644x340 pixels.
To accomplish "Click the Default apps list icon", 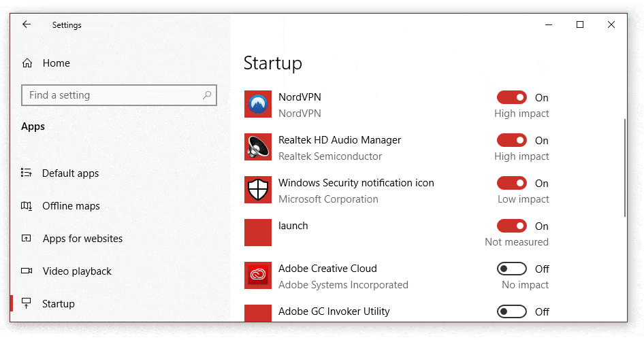I will (x=27, y=173).
